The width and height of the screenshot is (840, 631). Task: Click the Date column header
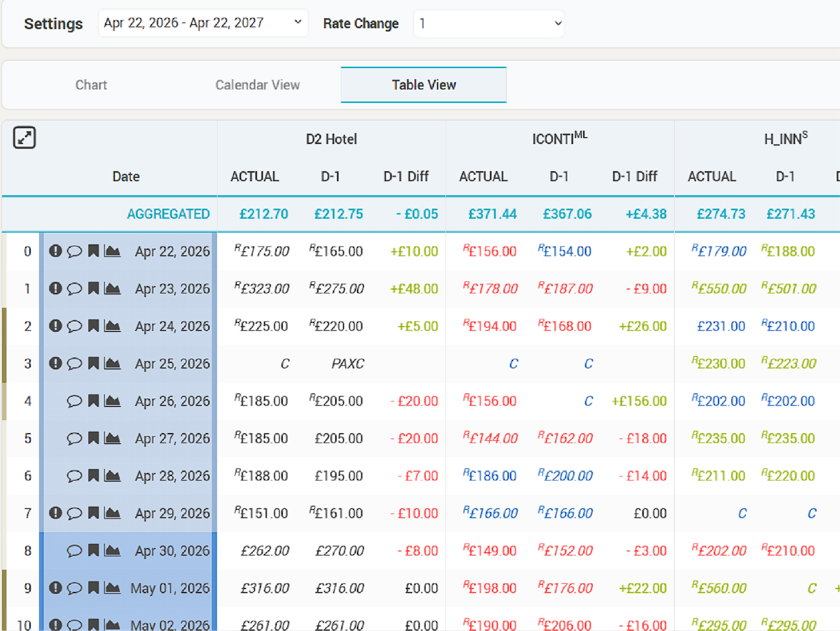[126, 177]
